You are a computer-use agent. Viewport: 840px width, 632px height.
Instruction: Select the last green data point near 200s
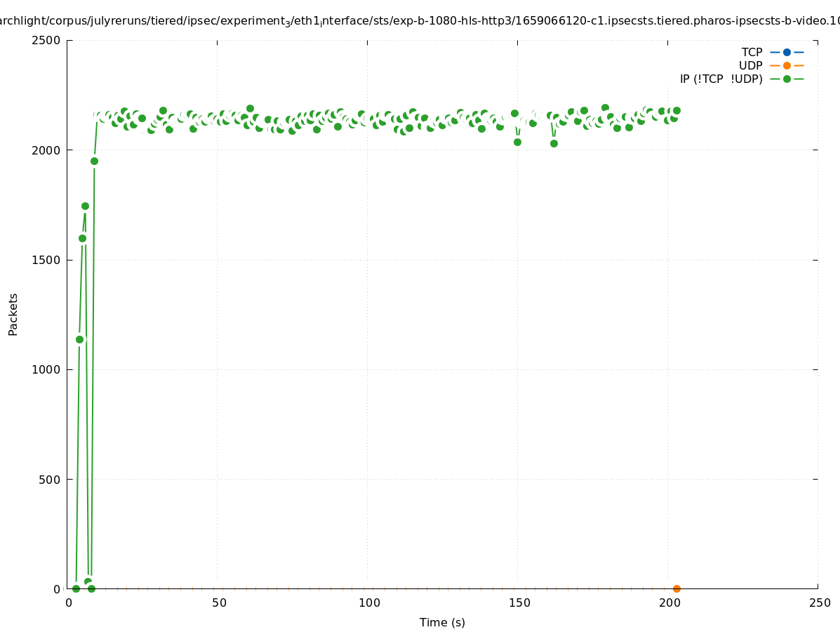676,110
